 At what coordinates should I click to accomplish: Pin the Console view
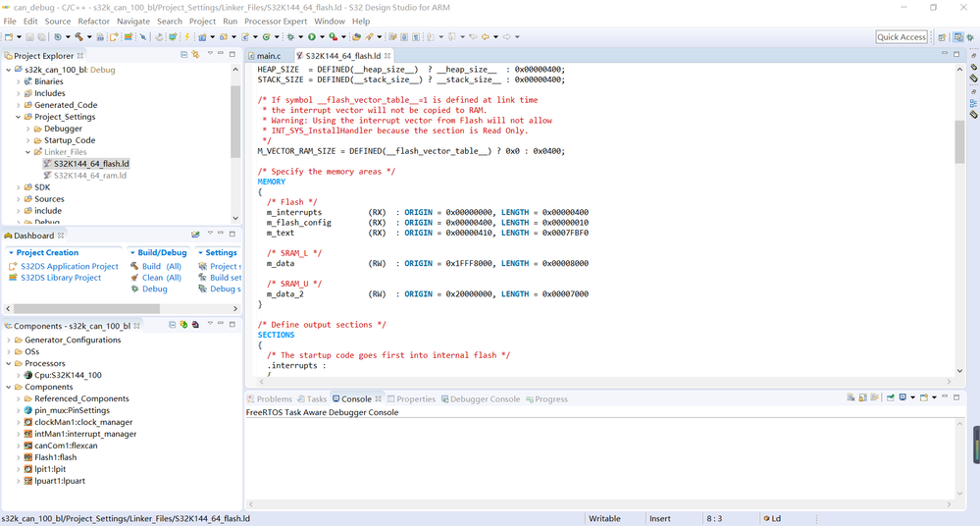[x=890, y=397]
